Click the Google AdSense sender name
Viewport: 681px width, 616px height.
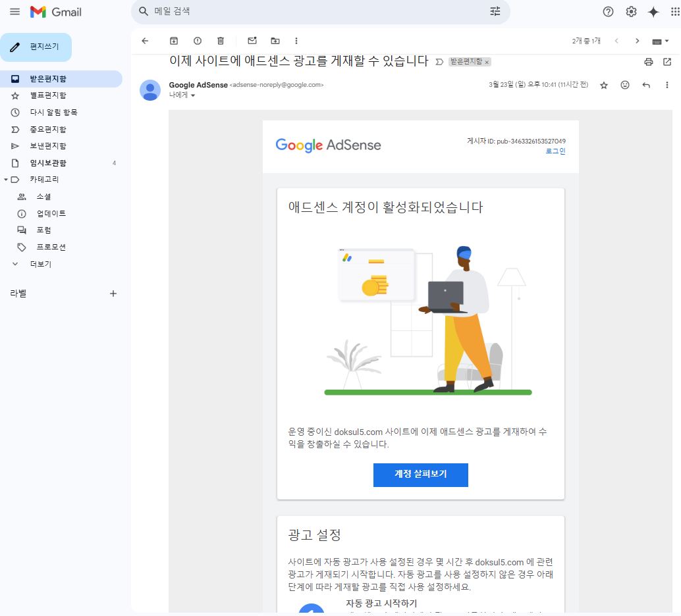click(198, 85)
